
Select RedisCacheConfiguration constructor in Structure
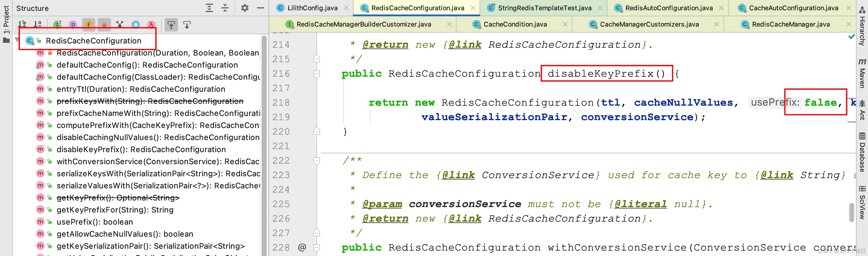click(x=158, y=53)
